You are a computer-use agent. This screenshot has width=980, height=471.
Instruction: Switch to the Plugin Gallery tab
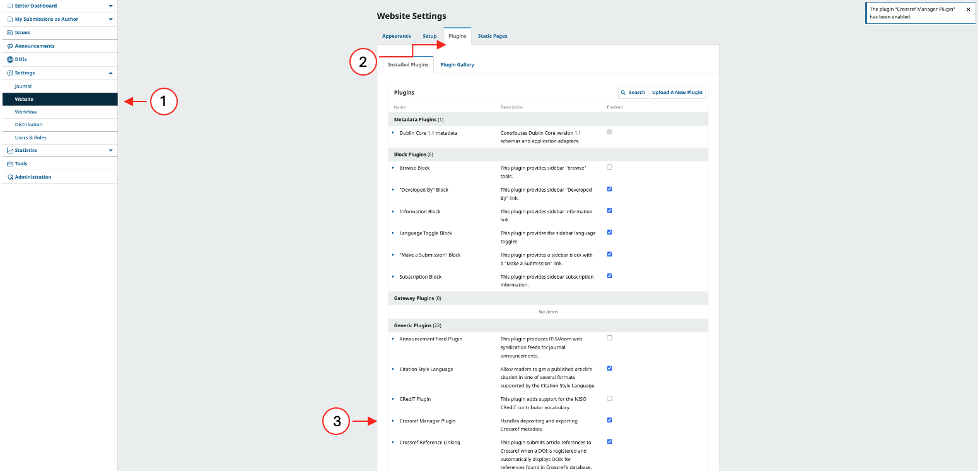point(457,65)
